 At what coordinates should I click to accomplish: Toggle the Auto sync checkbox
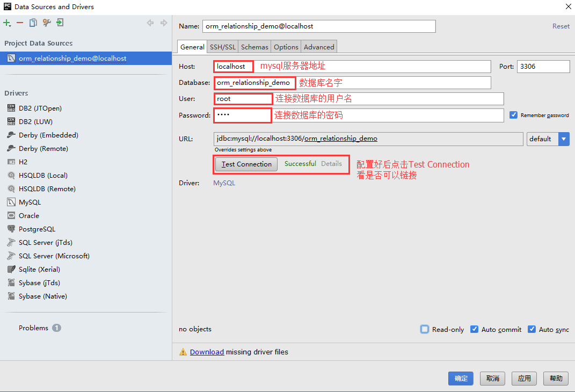coord(532,329)
